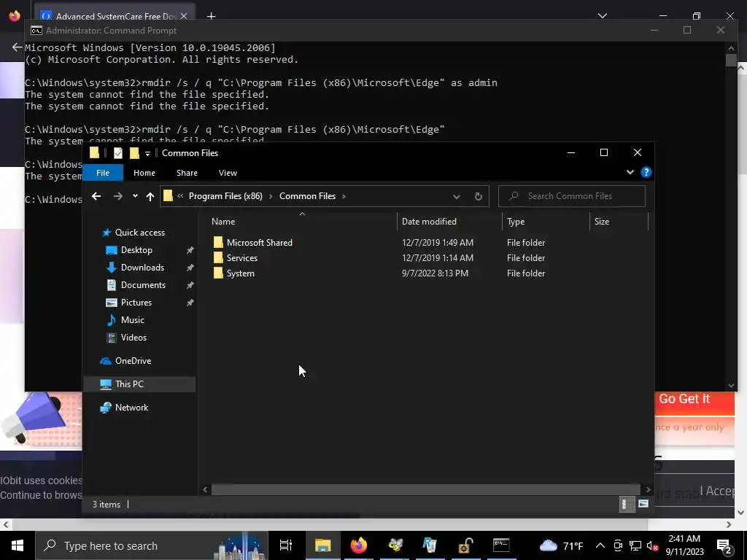This screenshot has width=747, height=560.
Task: Open Documents in navigation pane
Action: (143, 285)
